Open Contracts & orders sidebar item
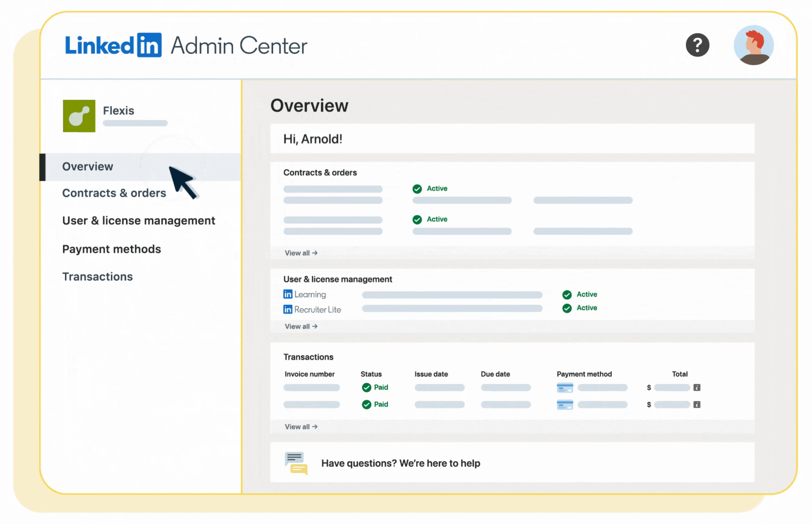812x524 pixels. coord(114,193)
